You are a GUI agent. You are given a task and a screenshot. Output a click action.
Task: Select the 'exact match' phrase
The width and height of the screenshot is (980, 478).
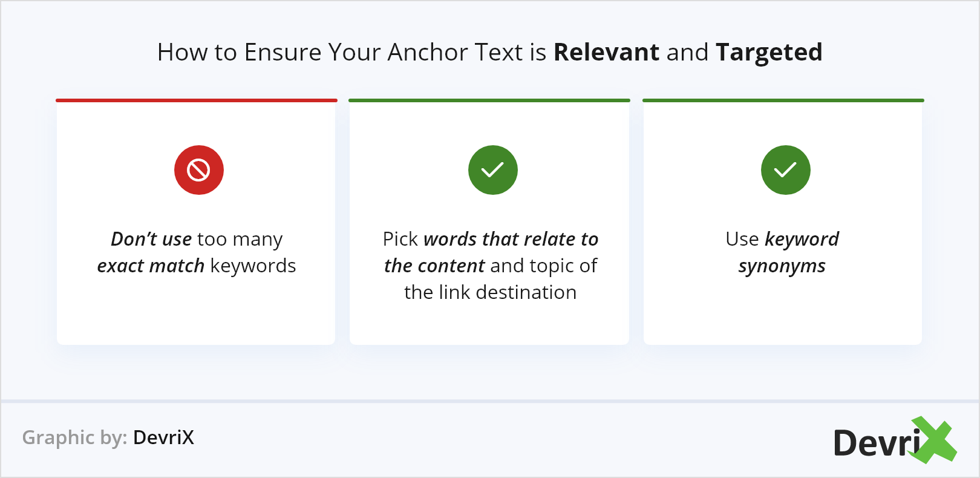(151, 266)
